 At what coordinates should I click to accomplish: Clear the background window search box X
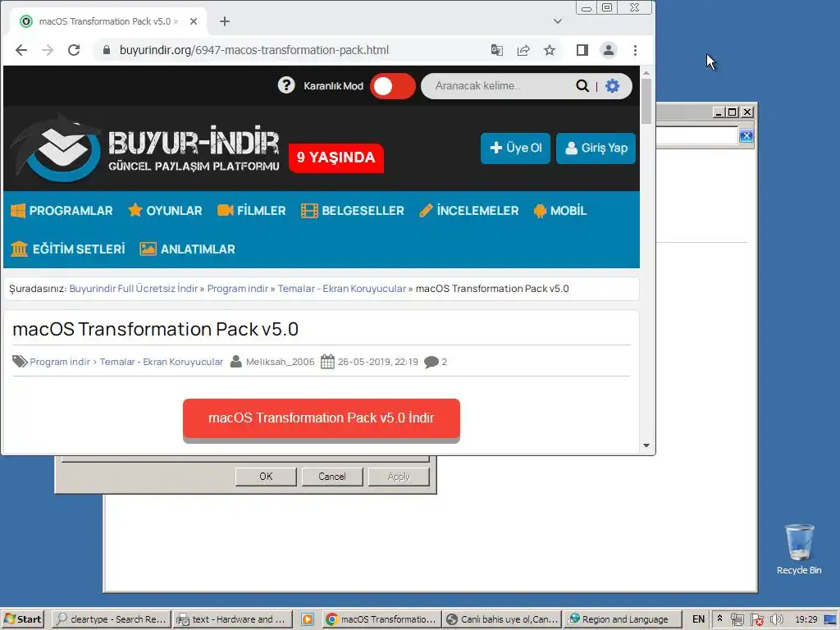(746, 136)
